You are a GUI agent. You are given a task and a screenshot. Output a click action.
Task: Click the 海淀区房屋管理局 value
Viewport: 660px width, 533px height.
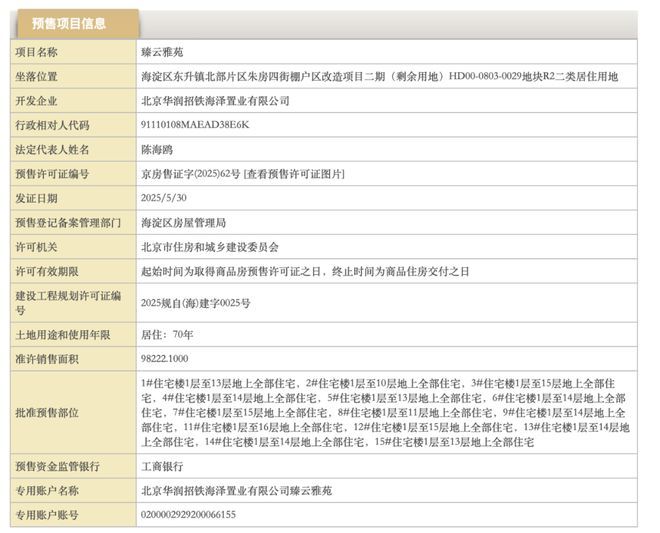pos(184,222)
